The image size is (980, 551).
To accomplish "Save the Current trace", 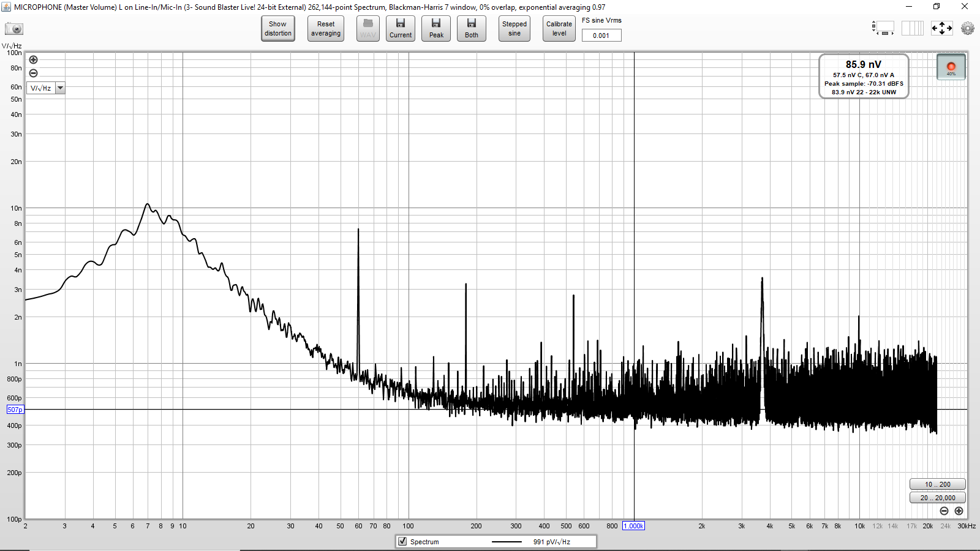I will (x=401, y=29).
